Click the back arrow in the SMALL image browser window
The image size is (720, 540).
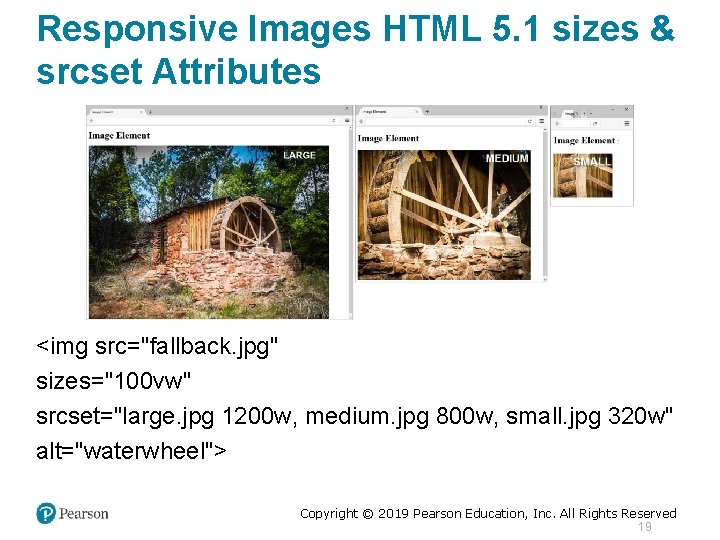coord(557,124)
